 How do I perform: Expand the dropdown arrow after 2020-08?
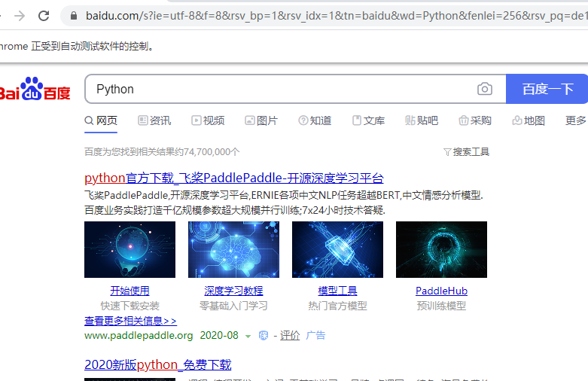pos(248,337)
